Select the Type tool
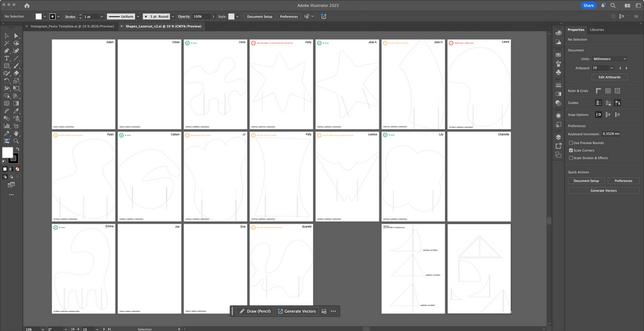 click(x=7, y=58)
